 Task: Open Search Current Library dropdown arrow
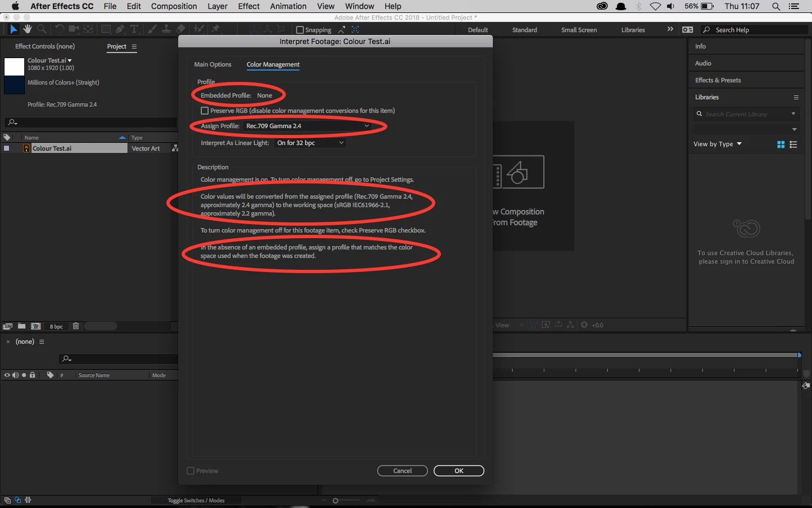[793, 114]
